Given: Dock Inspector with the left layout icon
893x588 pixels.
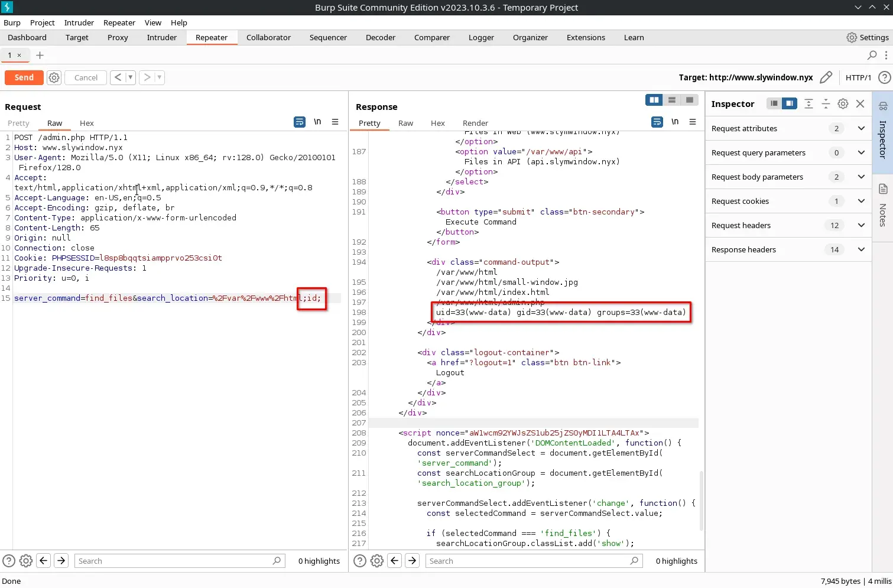Looking at the screenshot, I should coord(774,103).
